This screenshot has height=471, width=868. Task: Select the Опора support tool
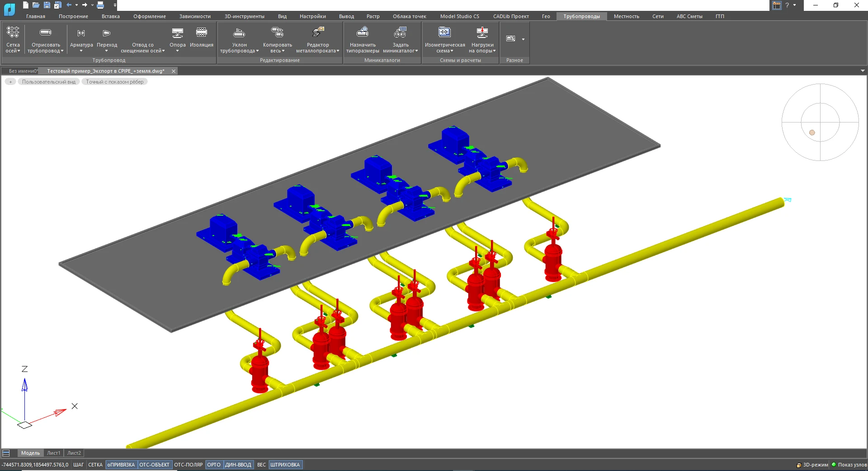pyautogui.click(x=177, y=33)
